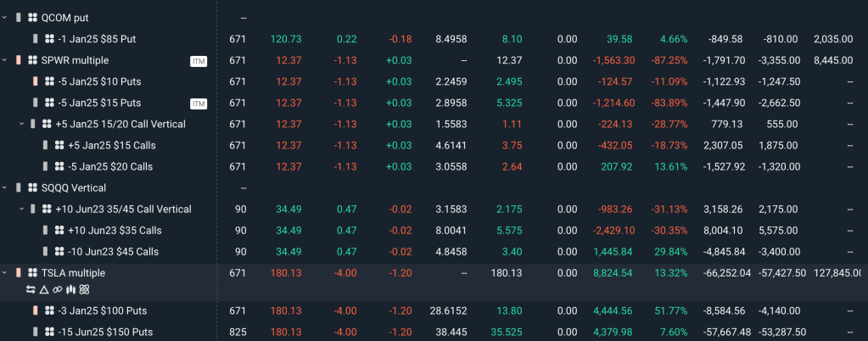Click ITM badge on -5 Jan25 $15 Puts
The height and width of the screenshot is (341, 868).
(x=199, y=103)
